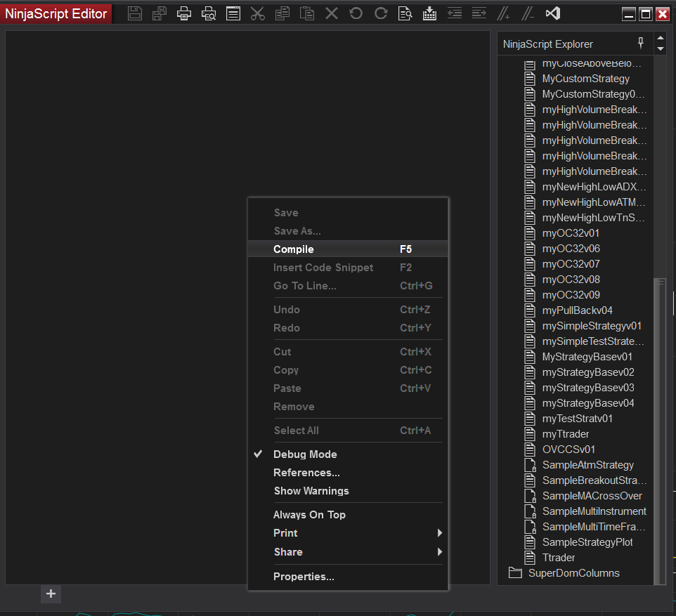
Task: Choose Show Warnings in the context menu
Action: pyautogui.click(x=311, y=491)
